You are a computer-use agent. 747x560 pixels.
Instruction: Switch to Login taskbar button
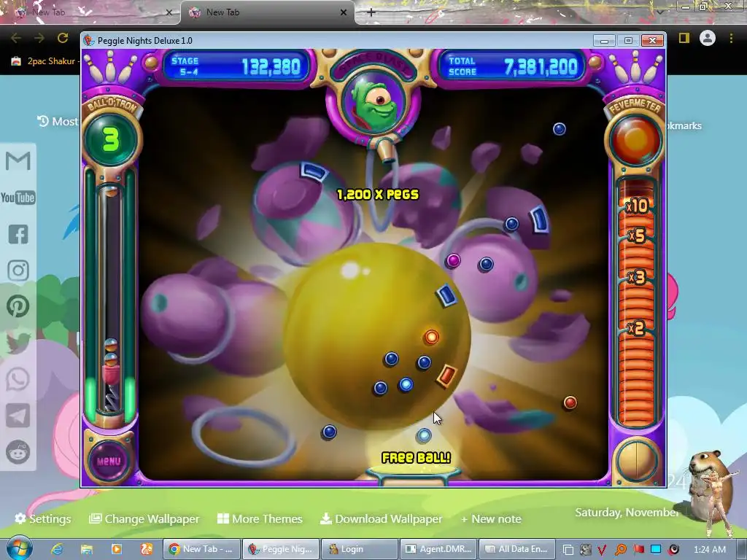click(360, 549)
